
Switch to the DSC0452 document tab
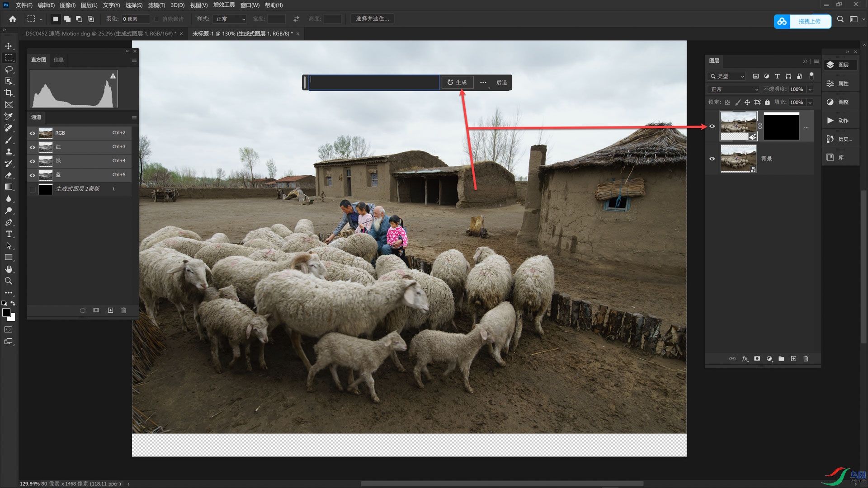(100, 33)
